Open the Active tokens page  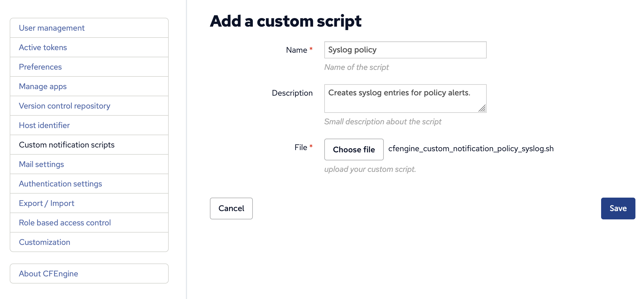(43, 47)
